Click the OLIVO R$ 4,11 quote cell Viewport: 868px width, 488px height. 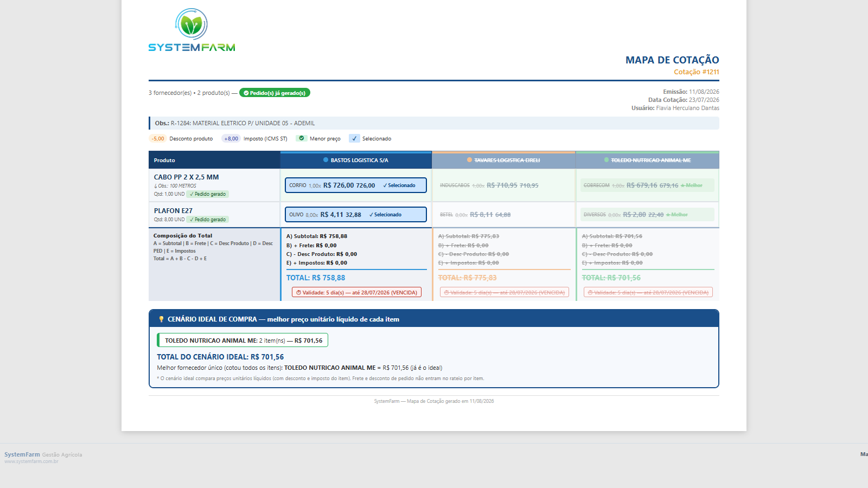(356, 215)
